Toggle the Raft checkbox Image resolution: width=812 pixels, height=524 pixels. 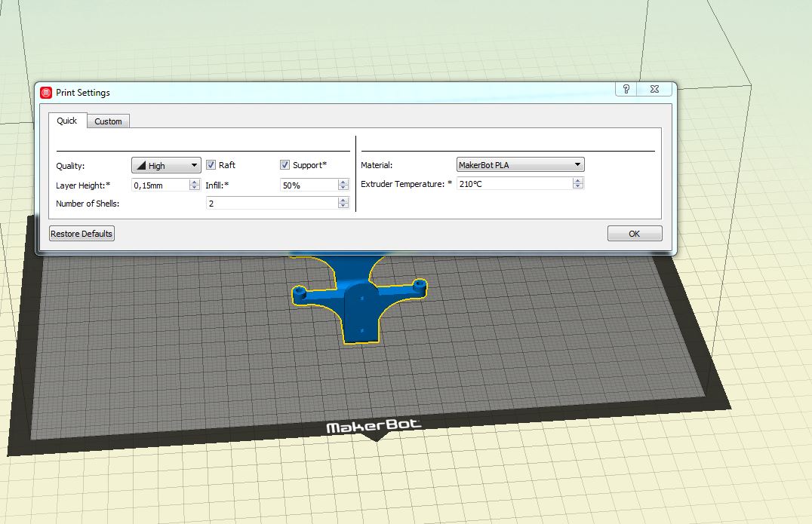point(211,165)
